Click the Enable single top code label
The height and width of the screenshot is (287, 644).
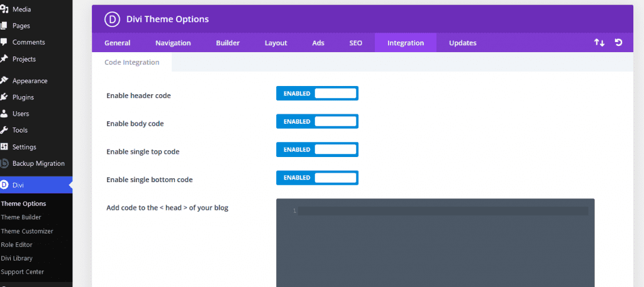click(143, 152)
